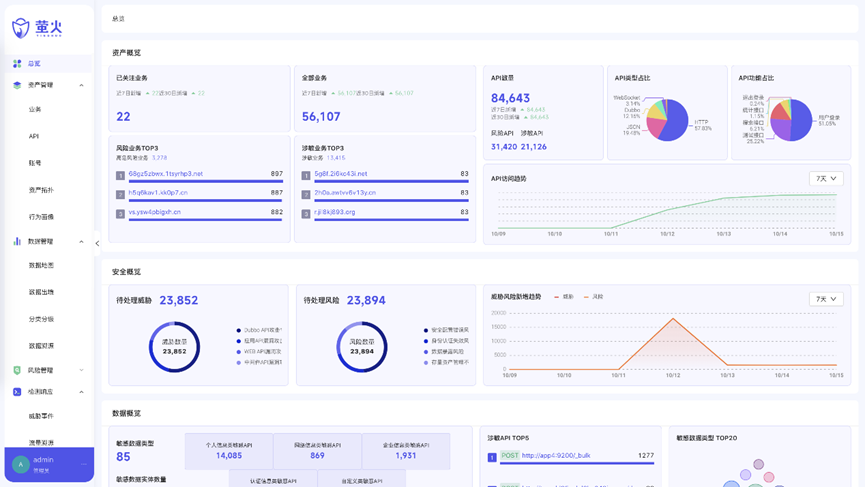Click the 14,085 API tile
This screenshot has height=487, width=865.
pos(229,451)
